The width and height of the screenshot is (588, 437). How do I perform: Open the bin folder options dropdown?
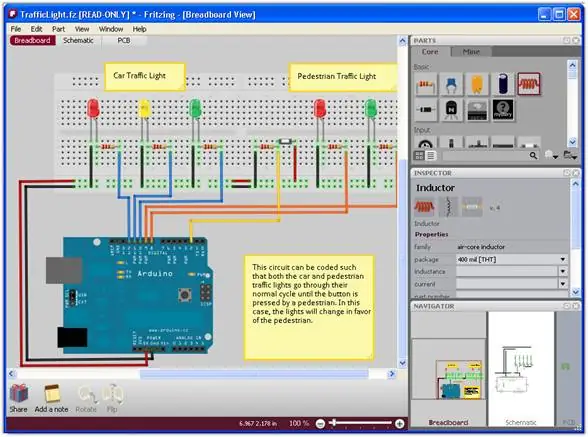570,155
